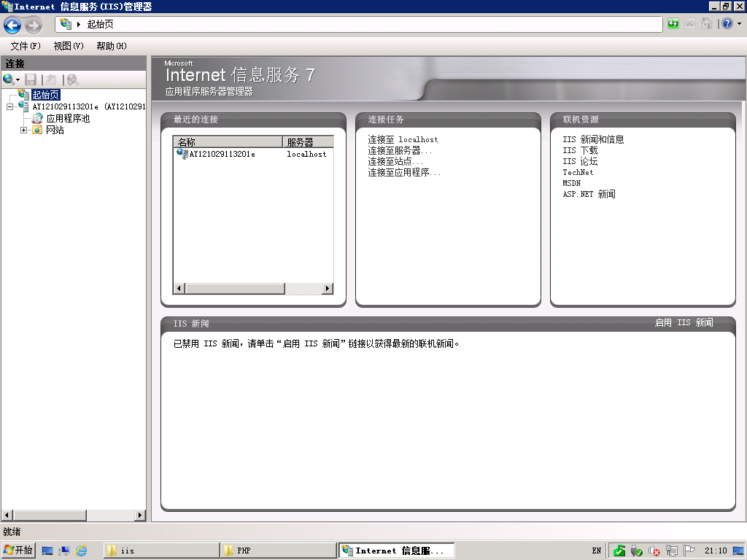Select 起始页 in the connections tree

(x=46, y=95)
